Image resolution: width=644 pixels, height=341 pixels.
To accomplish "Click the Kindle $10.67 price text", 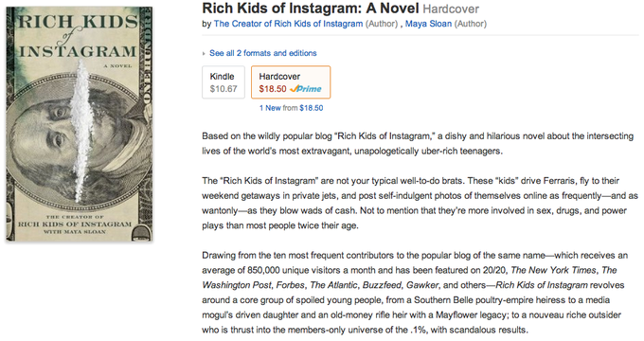I will 224,89.
